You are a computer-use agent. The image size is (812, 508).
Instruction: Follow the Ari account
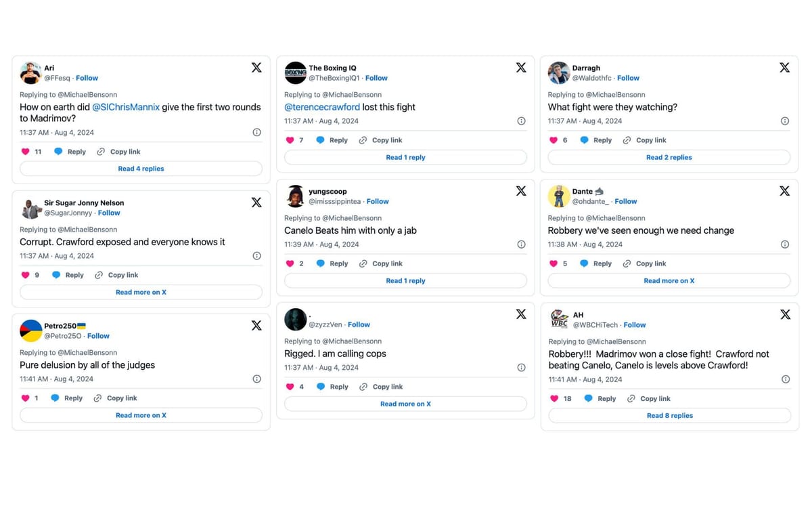87,78
